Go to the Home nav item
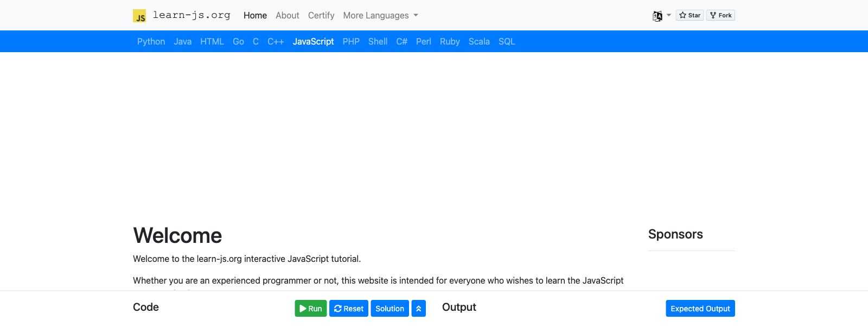Viewport: 868px width, 326px height. [x=255, y=15]
